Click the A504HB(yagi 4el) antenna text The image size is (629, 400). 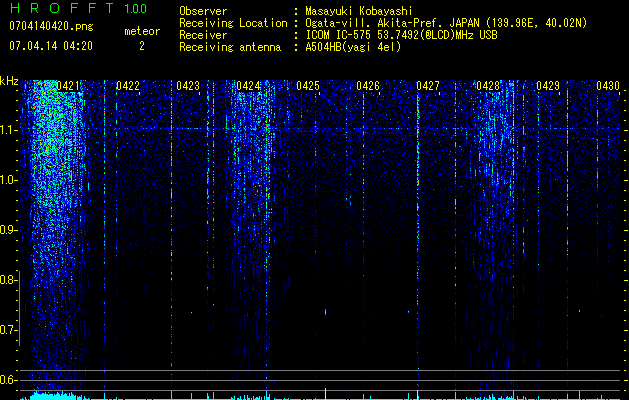tap(353, 47)
